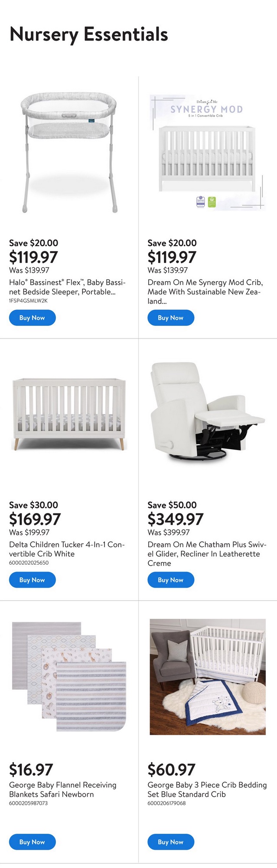The height and width of the screenshot is (868, 277).
Task: View the Delta Children Tucker crib photo
Action: coord(69,414)
